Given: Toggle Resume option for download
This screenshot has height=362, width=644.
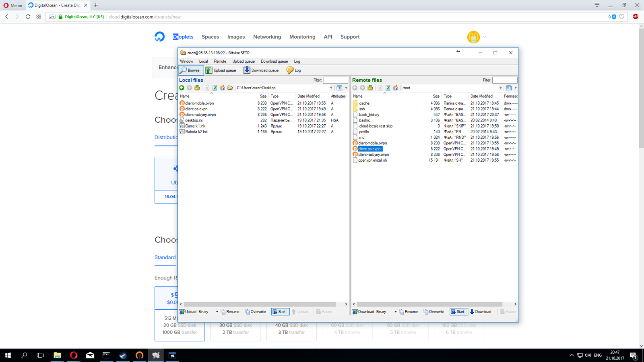Looking at the screenshot, I should [x=408, y=312].
